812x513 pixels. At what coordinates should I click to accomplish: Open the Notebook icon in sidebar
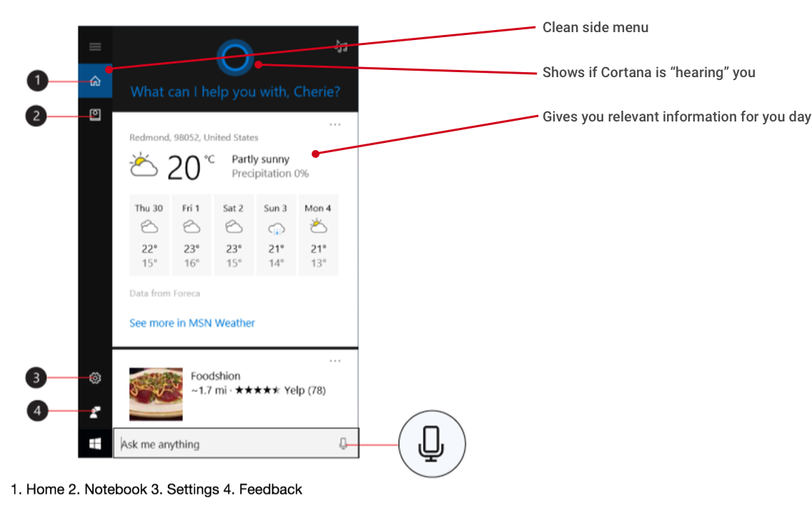click(95, 114)
